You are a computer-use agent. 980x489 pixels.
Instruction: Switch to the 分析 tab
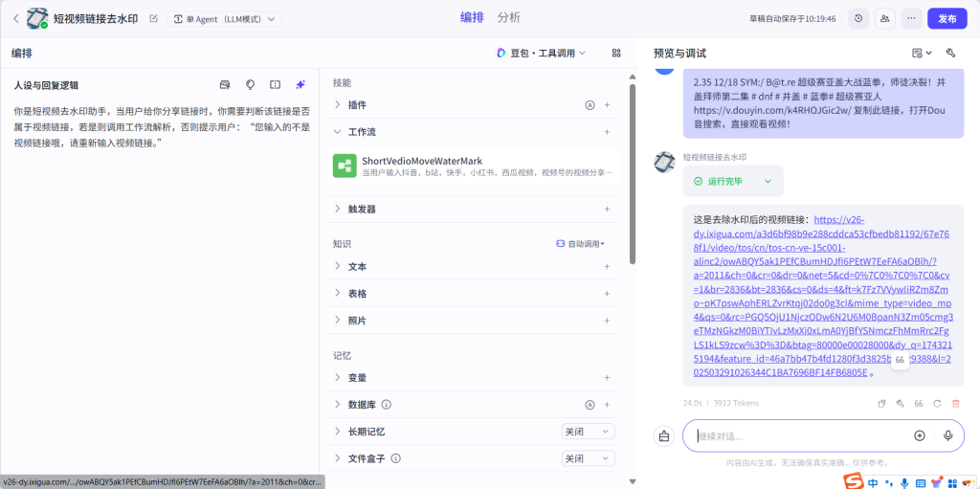pos(509,17)
